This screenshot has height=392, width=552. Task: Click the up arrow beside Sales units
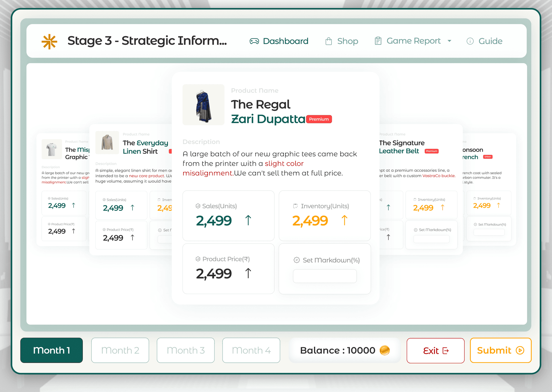coord(248,221)
